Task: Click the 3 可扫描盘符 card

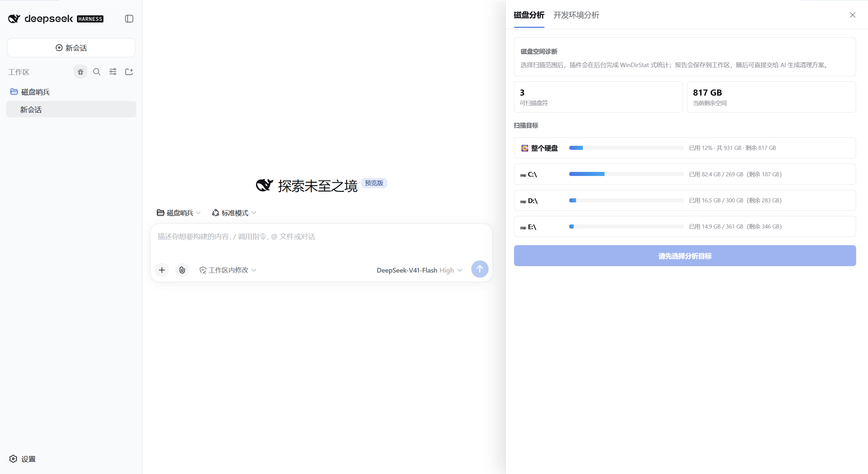Action: tap(598, 97)
